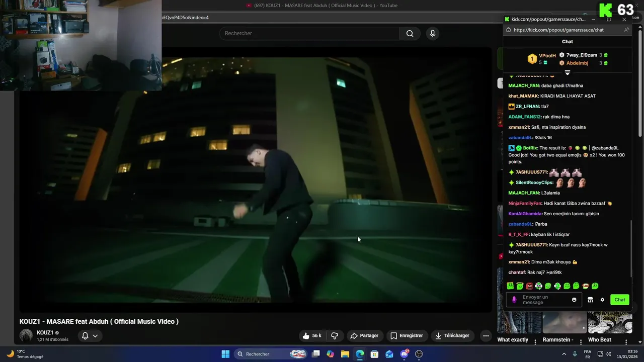Focus the YouTube Rechercher search field
Image resolution: width=644 pixels, height=362 pixels.
309,34
